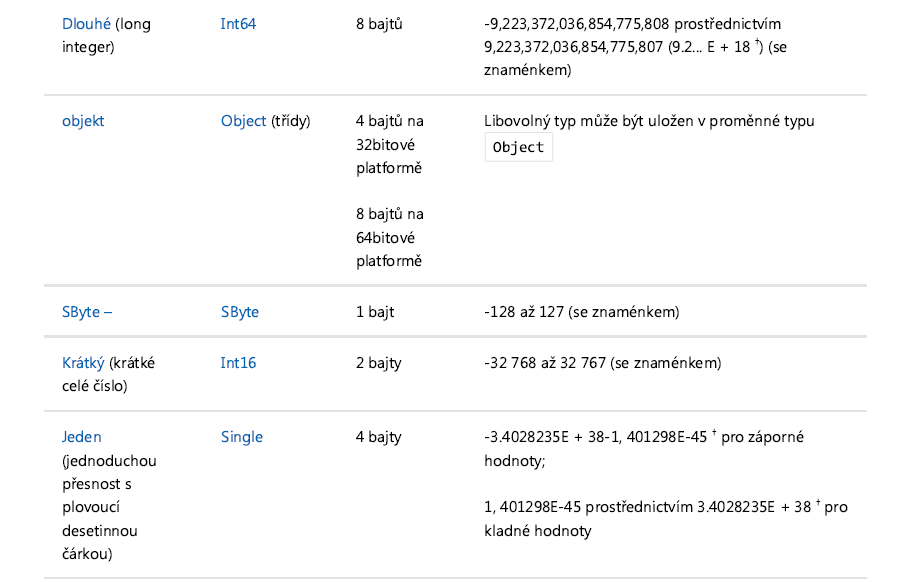Image resolution: width=906 pixels, height=582 pixels.
Task: Click the inline code box reading Object
Action: (x=518, y=147)
